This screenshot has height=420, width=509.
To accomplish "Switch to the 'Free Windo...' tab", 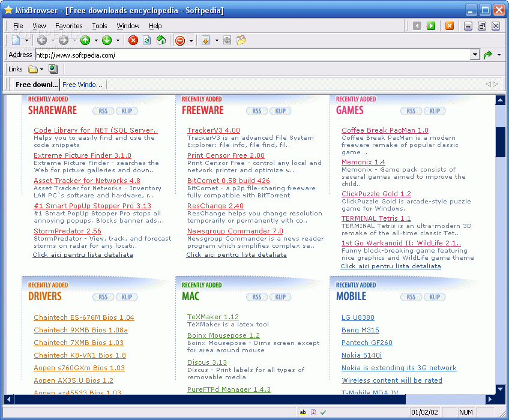I will pos(82,85).
